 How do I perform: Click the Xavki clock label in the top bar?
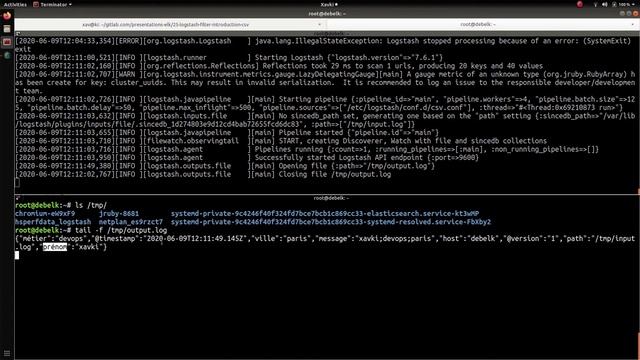(x=329, y=4)
